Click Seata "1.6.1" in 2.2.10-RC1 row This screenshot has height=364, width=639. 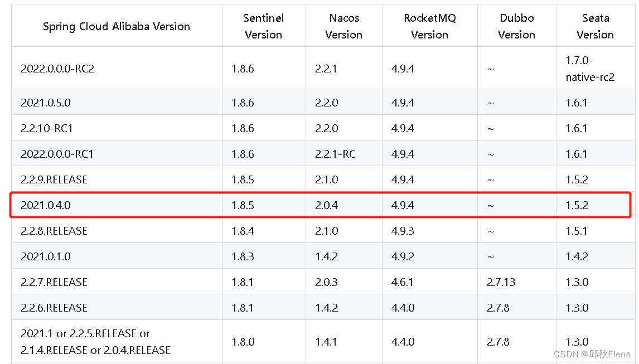click(576, 128)
